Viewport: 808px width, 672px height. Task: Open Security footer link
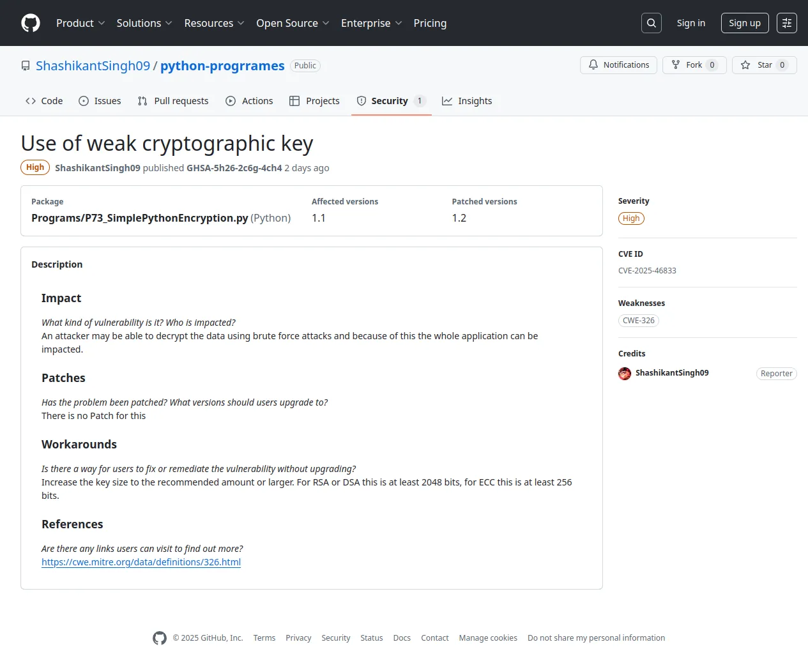coord(336,638)
